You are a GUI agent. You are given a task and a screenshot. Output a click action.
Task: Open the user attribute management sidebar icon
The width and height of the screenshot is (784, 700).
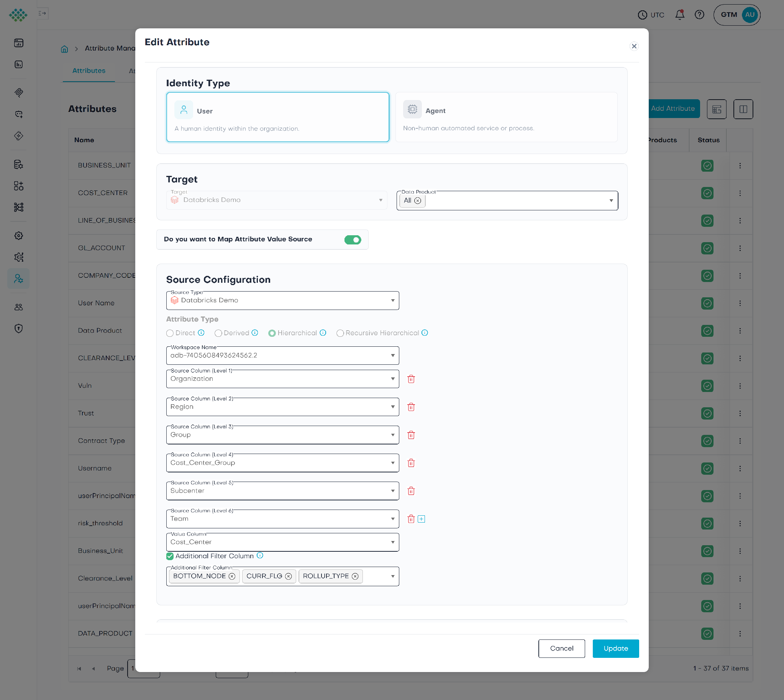[18, 279]
